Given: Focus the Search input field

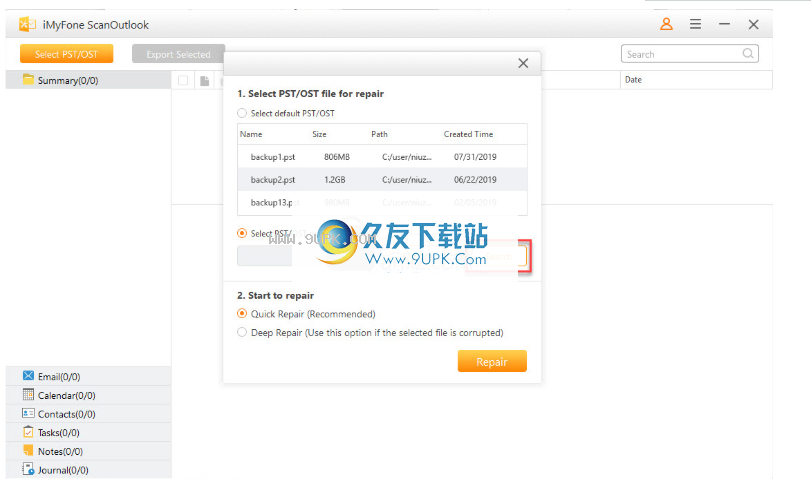Looking at the screenshot, I should click(689, 54).
